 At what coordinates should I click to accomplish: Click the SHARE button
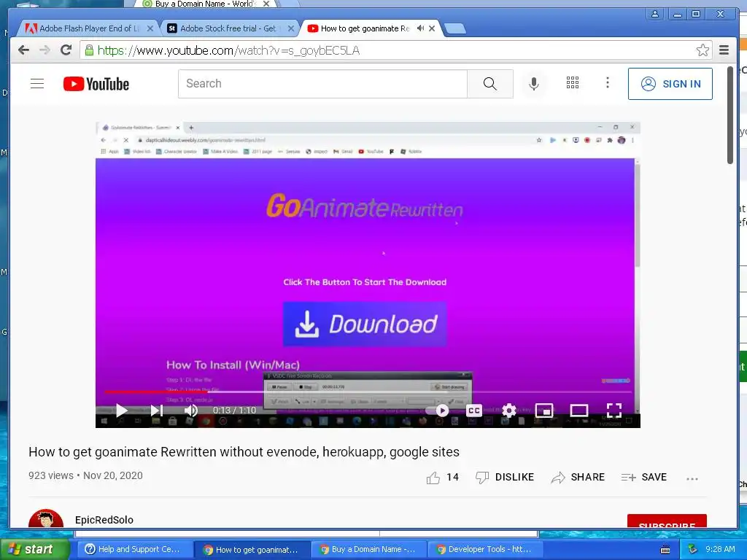[x=578, y=477]
